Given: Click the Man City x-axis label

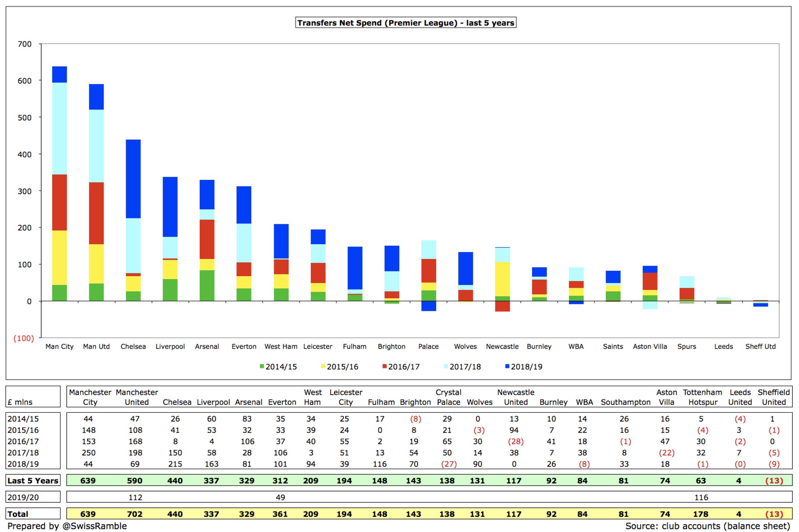Looking at the screenshot, I should click(x=59, y=346).
